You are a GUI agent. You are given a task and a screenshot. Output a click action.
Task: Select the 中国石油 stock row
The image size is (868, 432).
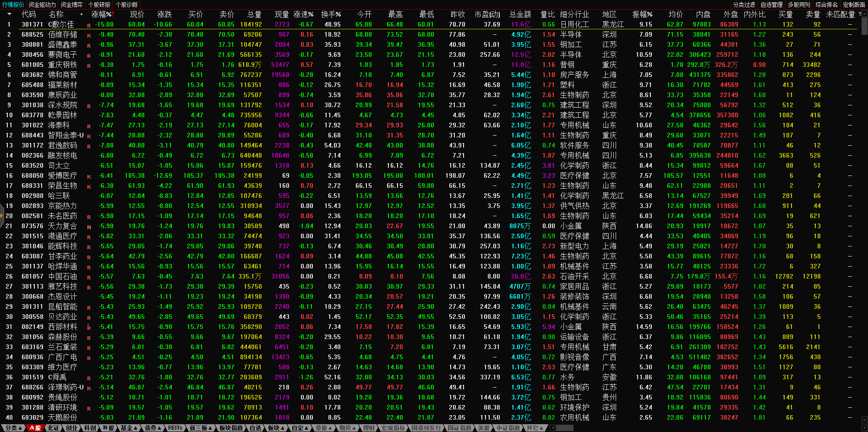(x=62, y=277)
